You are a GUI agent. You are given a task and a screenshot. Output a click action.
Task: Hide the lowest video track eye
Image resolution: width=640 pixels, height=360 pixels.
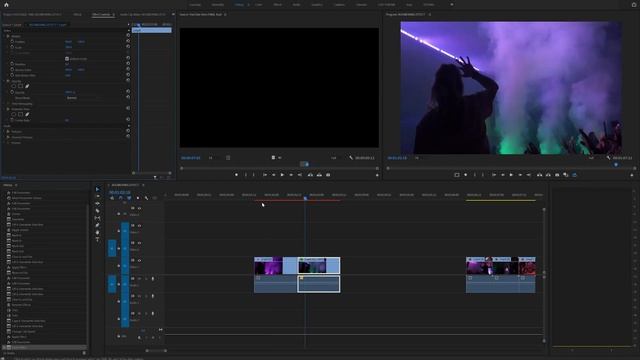coord(139,260)
